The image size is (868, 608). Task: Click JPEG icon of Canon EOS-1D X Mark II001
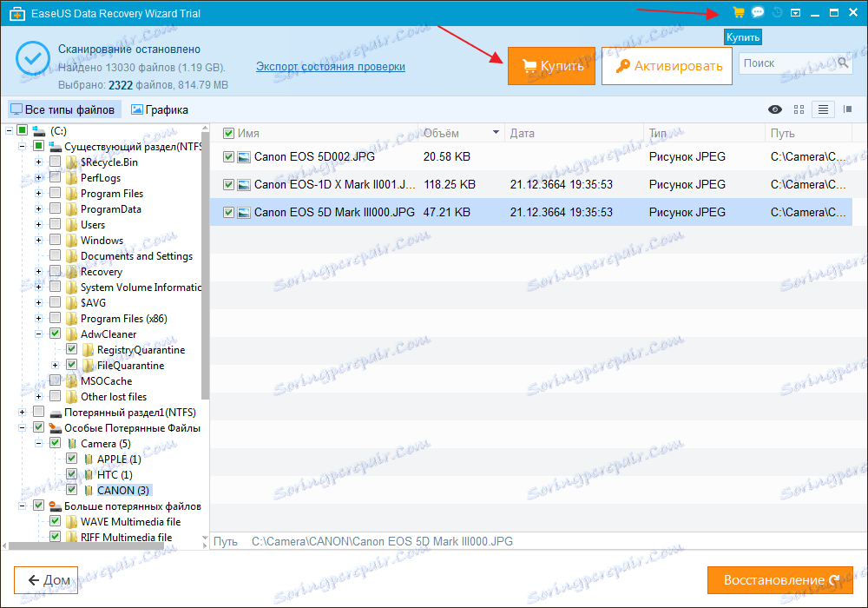pos(244,185)
